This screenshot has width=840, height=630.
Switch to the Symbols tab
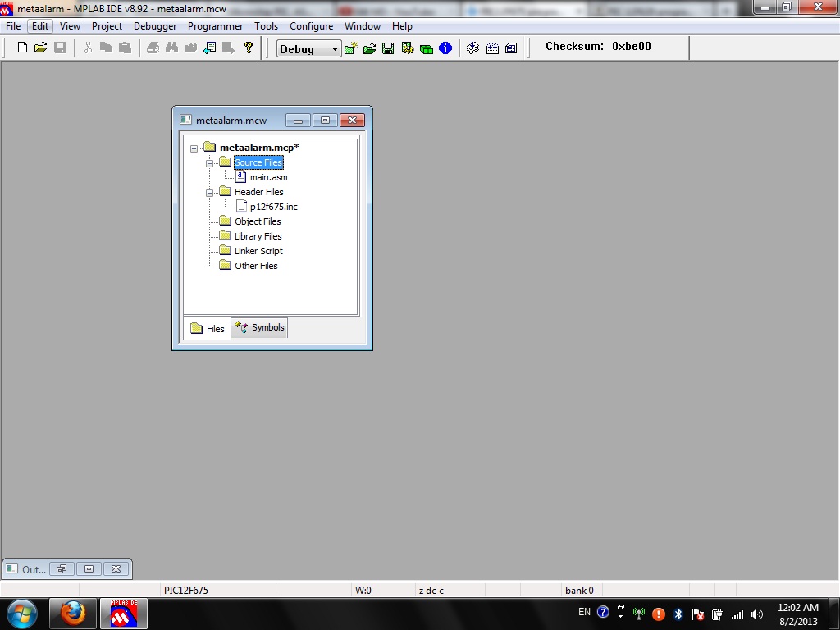tap(260, 327)
